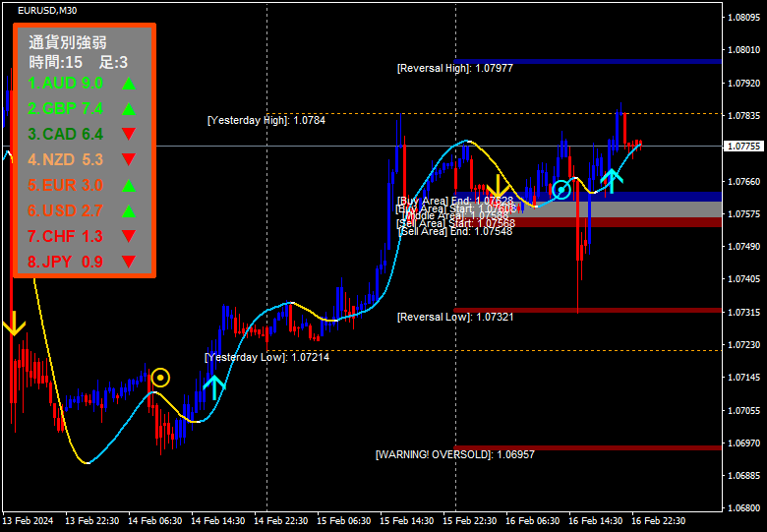Click the Reversal High 1.07977 label

click(454, 69)
